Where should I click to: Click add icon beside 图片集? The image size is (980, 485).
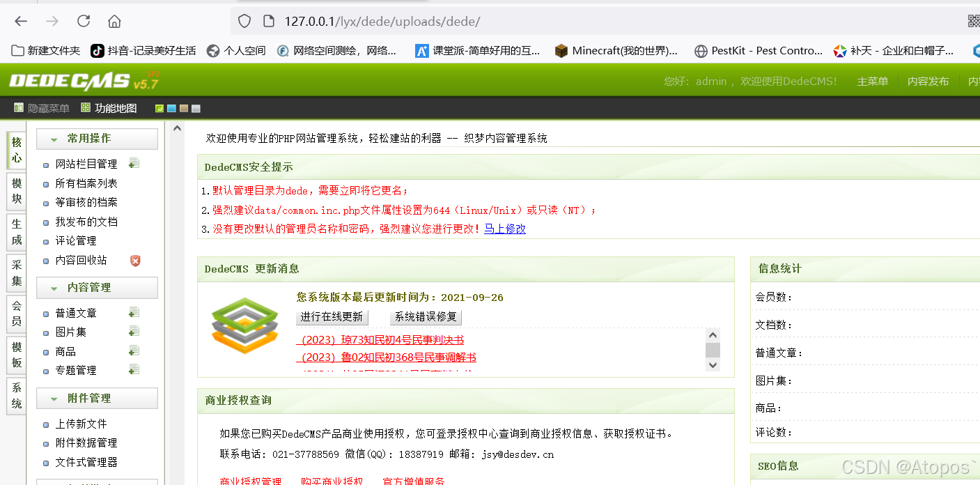point(134,332)
